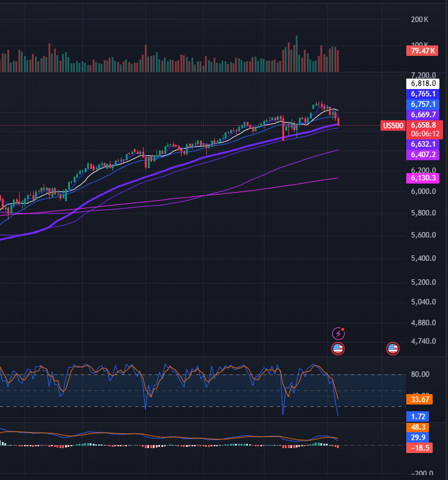448x480 pixels.
Task: Click the red 79.47K volume label
Action: (x=423, y=51)
